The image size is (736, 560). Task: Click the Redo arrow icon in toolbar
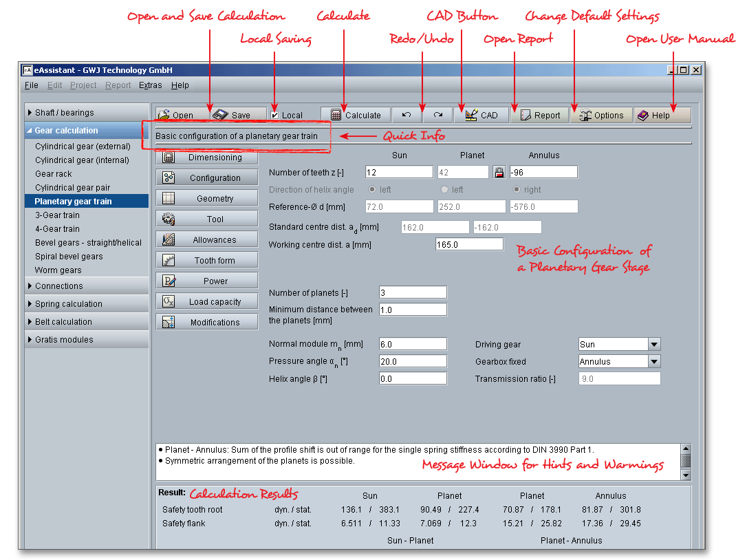point(437,116)
